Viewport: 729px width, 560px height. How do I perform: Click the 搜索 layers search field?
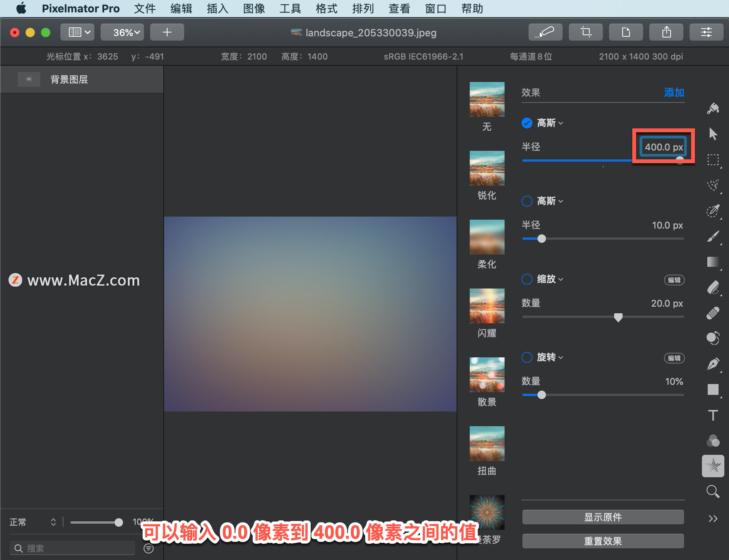[x=73, y=548]
